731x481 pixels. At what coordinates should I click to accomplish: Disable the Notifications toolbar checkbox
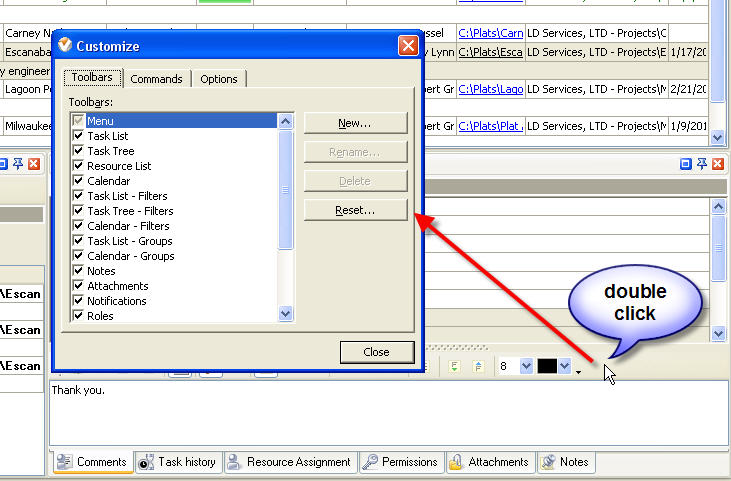78,301
